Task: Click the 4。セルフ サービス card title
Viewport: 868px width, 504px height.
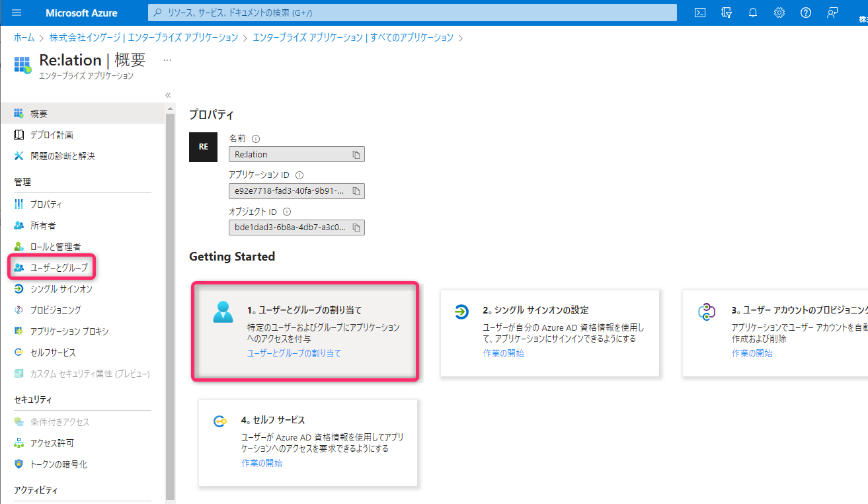Action: point(273,419)
